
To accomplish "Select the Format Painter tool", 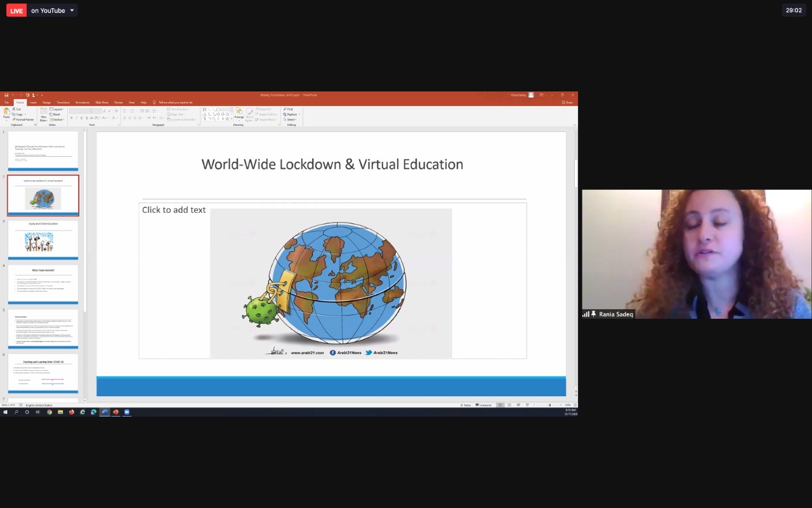I will coord(24,119).
